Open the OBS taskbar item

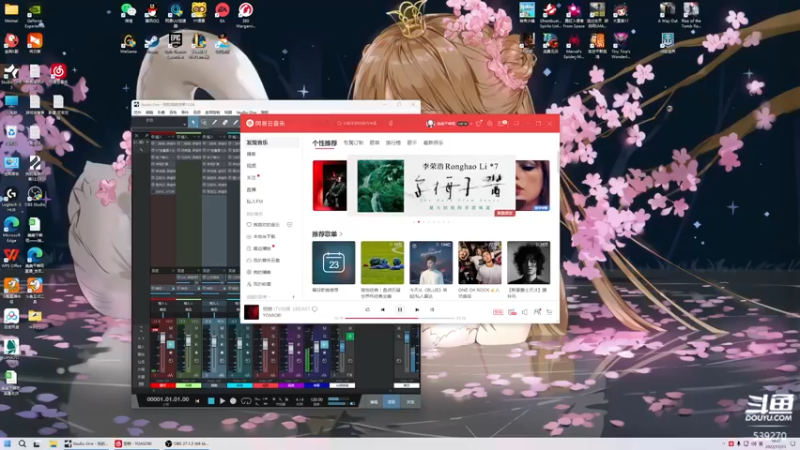click(187, 444)
